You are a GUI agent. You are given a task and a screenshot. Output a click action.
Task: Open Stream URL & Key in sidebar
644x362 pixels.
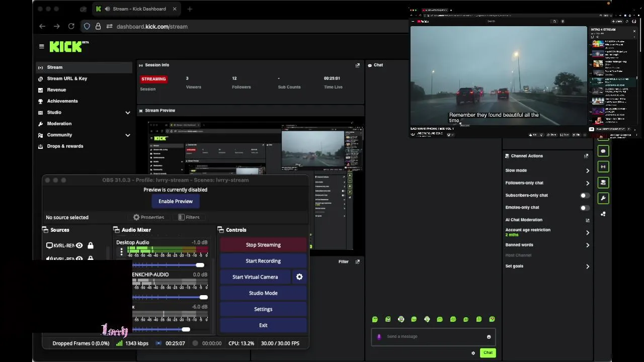click(84, 78)
